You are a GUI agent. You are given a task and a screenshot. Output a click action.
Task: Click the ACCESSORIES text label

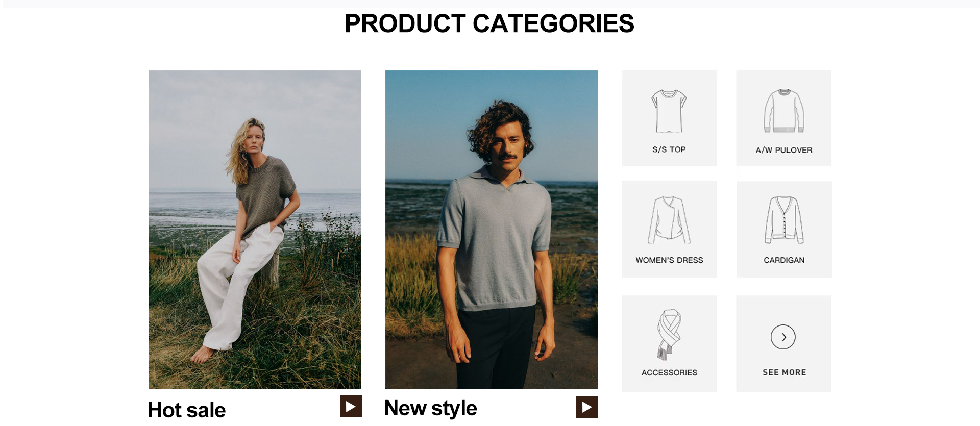tap(669, 373)
